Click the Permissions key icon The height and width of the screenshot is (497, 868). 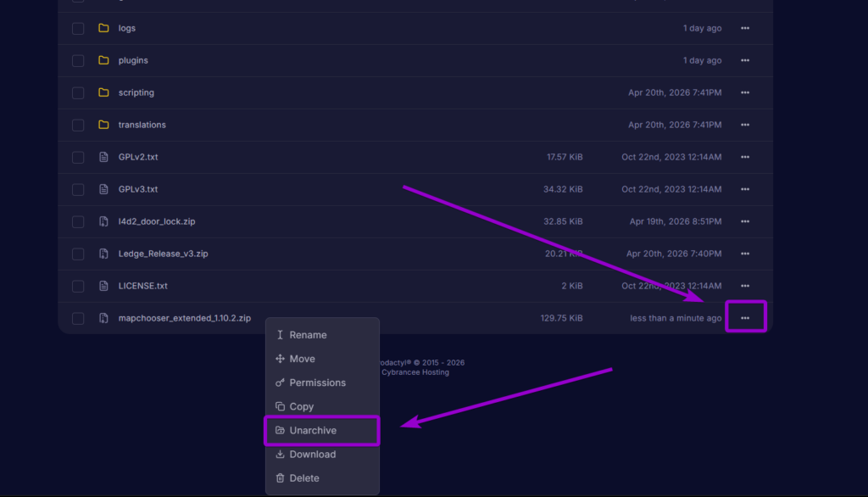[281, 383]
